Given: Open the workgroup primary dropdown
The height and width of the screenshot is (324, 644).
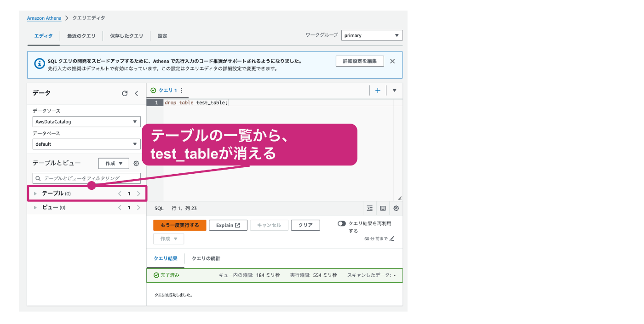Looking at the screenshot, I should pos(372,35).
